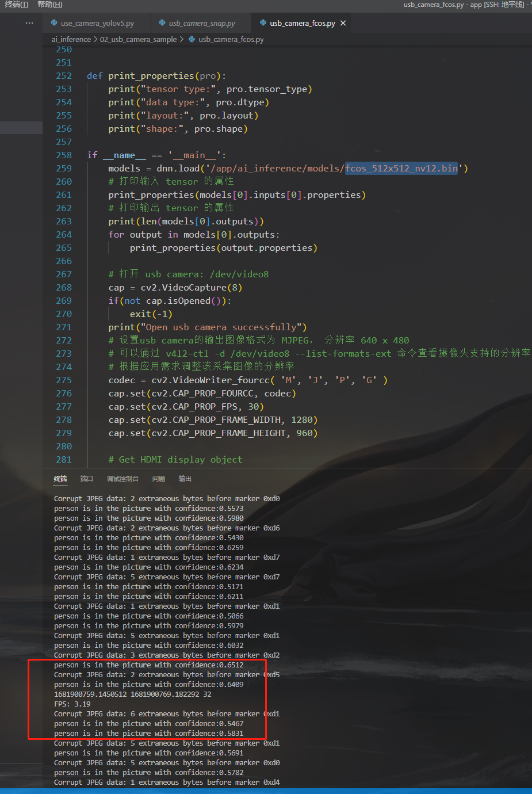This screenshot has width=532, height=794.
Task: Click 'cv2.VideoWriter_fourcc' in line 275
Action: tap(210, 380)
